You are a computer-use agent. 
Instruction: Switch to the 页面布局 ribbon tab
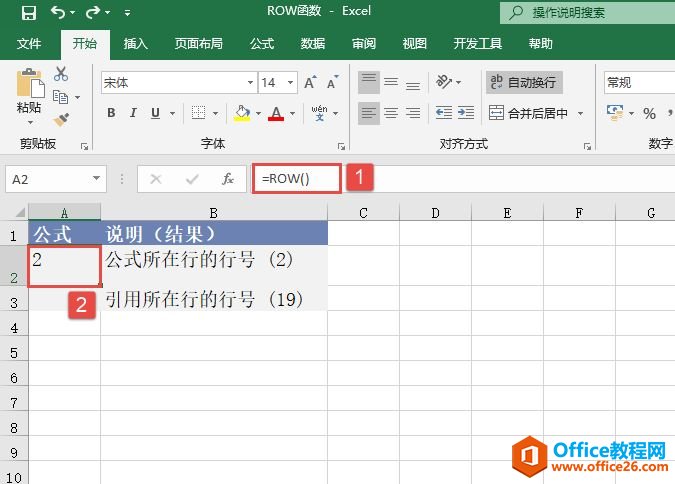click(198, 43)
